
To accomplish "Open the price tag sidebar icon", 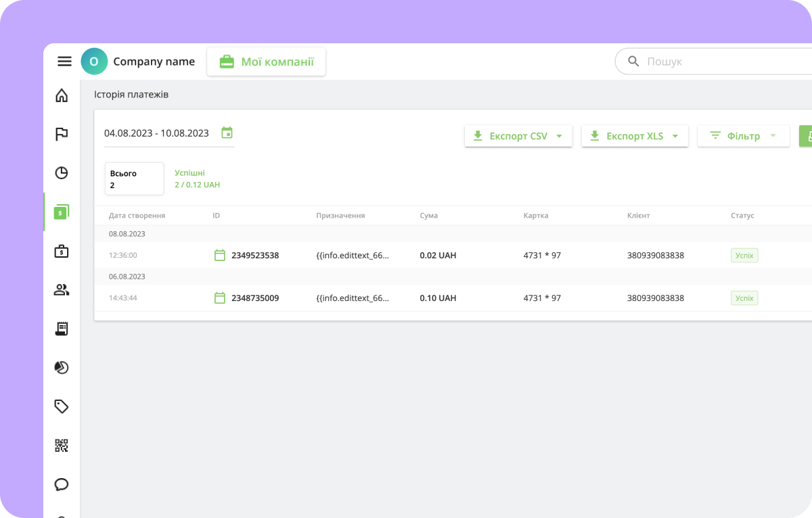I will [62, 406].
